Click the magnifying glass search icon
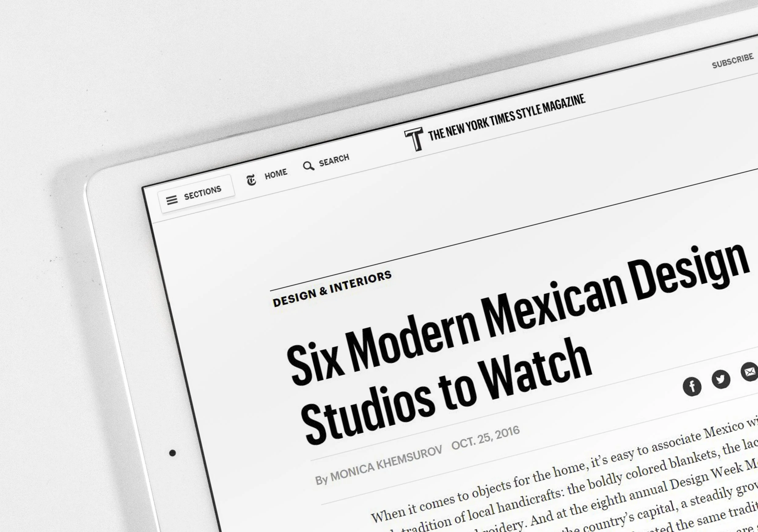758x532 pixels. [308, 166]
